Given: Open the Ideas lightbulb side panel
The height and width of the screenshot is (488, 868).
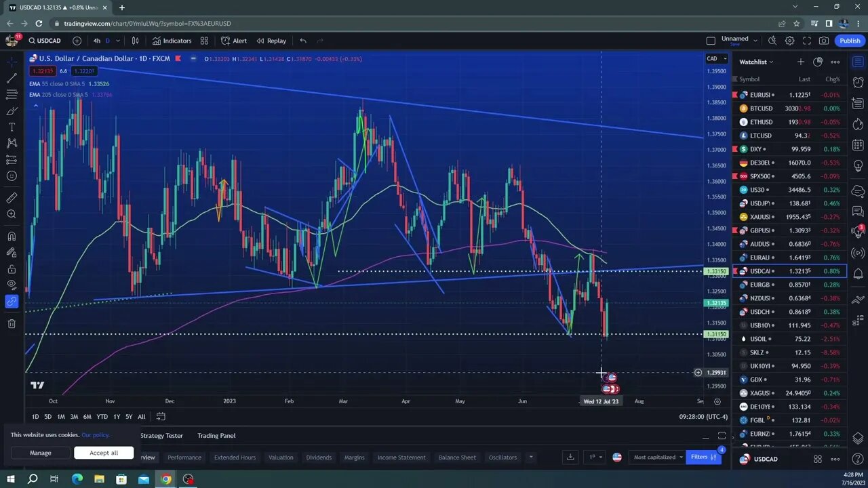Looking at the screenshot, I should click(858, 166).
